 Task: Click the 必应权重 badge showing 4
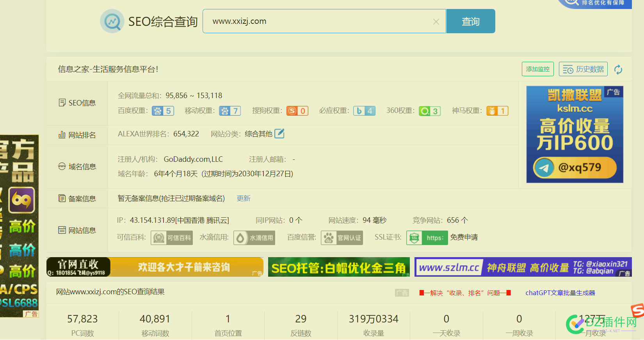tap(365, 111)
